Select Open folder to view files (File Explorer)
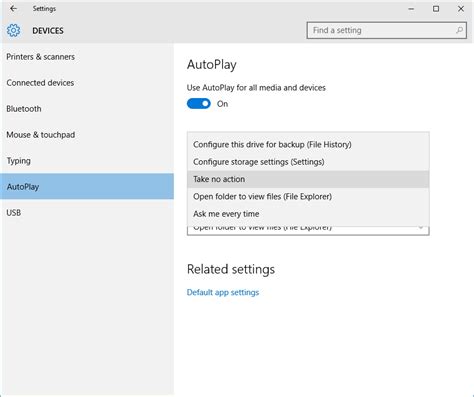 tap(308, 196)
